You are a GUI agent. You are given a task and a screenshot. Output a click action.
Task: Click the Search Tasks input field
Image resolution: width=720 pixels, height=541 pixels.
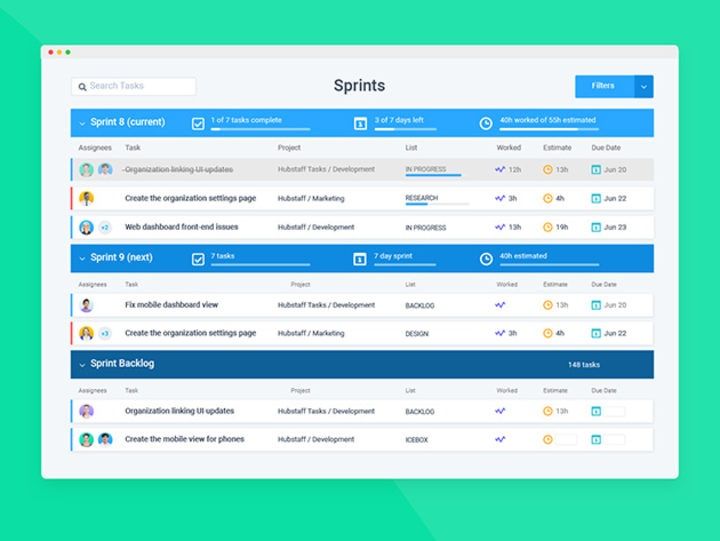click(134, 87)
